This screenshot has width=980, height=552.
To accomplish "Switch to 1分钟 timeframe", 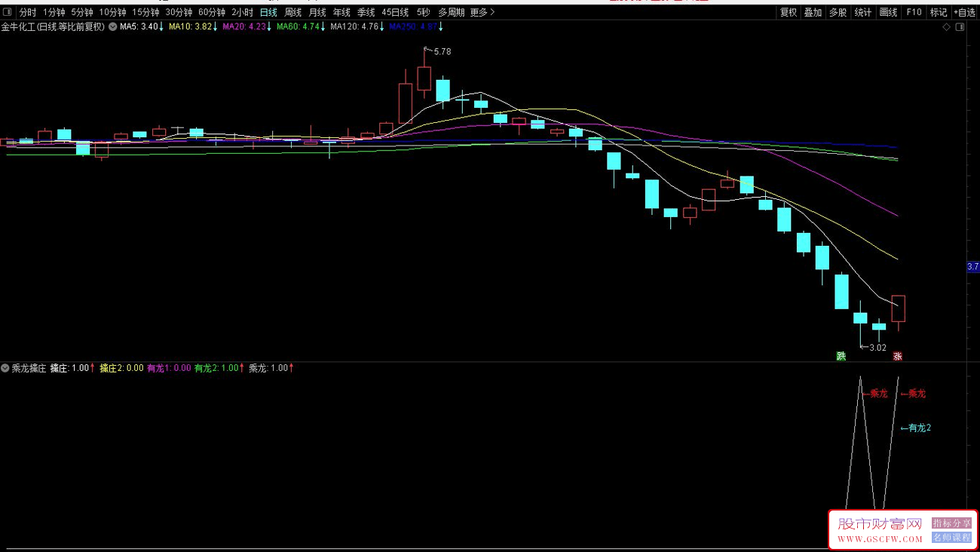I will click(x=54, y=12).
